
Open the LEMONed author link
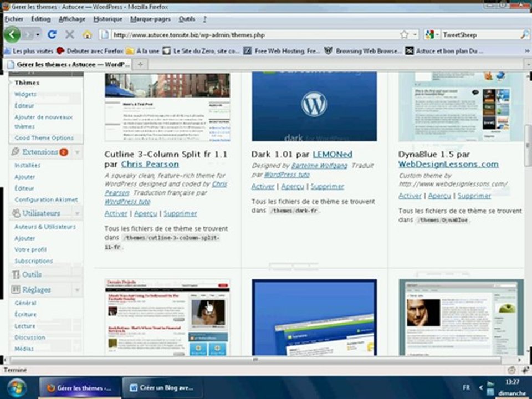pyautogui.click(x=332, y=155)
